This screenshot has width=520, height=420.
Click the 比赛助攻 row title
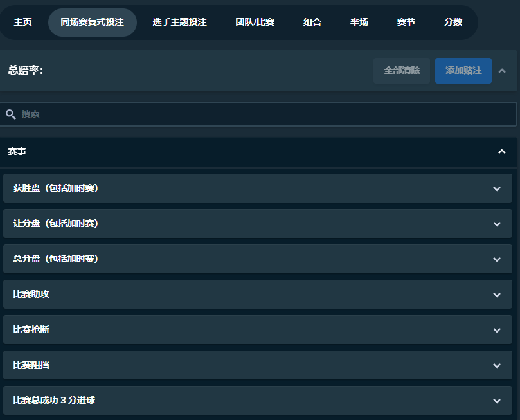tap(31, 295)
